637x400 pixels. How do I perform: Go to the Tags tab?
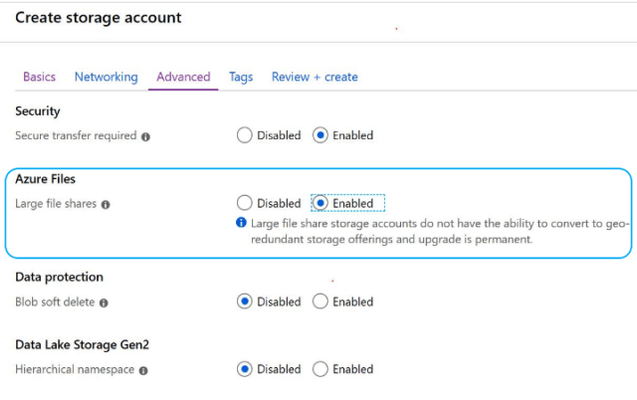click(x=241, y=77)
